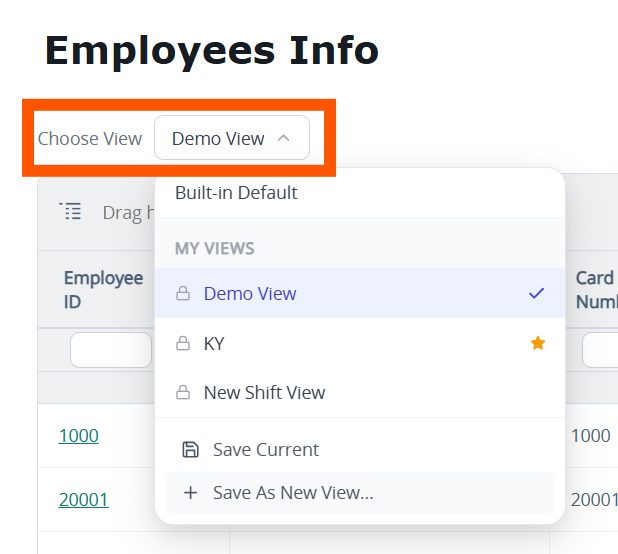This screenshot has height=554, width=618.
Task: Click the group panel list icon
Action: pyautogui.click(x=70, y=211)
